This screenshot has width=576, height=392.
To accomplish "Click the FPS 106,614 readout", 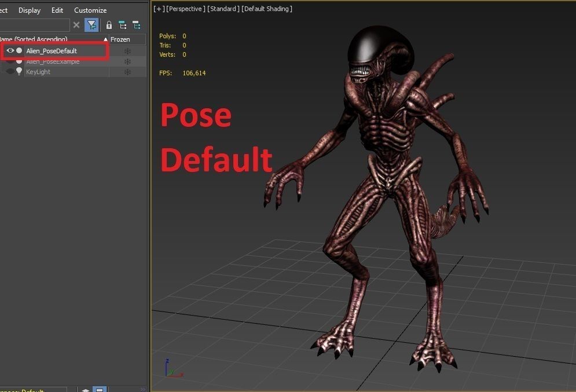I will (x=182, y=73).
